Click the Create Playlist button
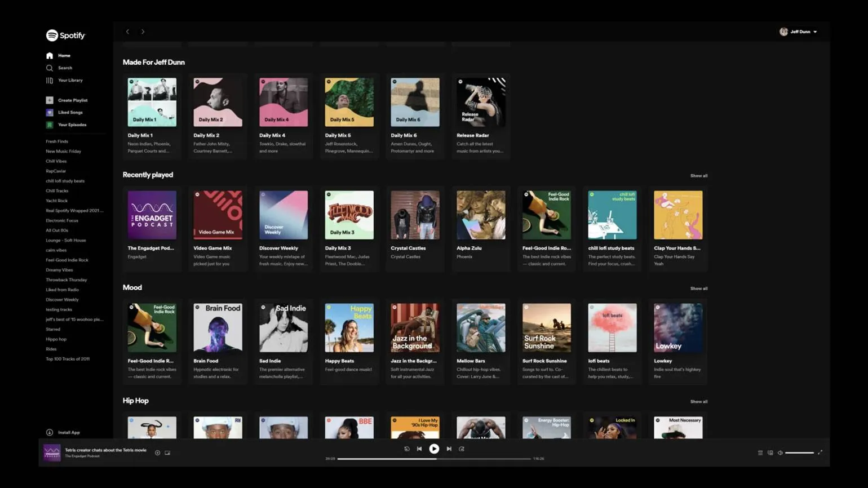 [72, 100]
